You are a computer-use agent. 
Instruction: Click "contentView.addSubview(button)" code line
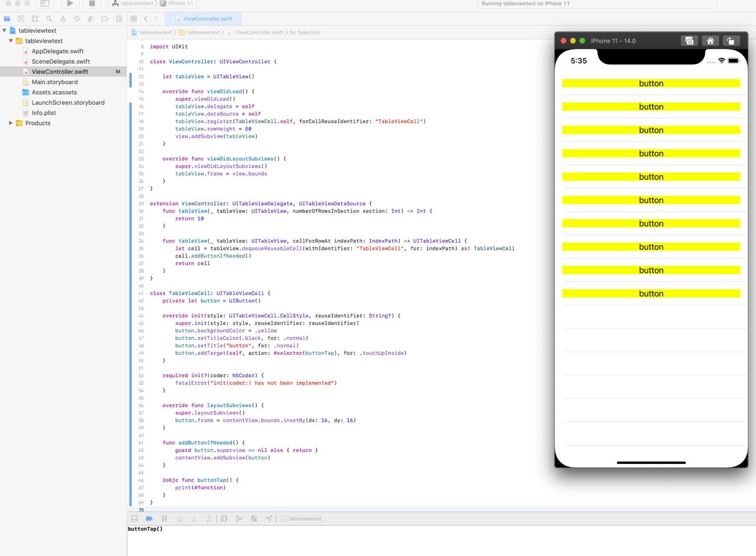point(223,457)
